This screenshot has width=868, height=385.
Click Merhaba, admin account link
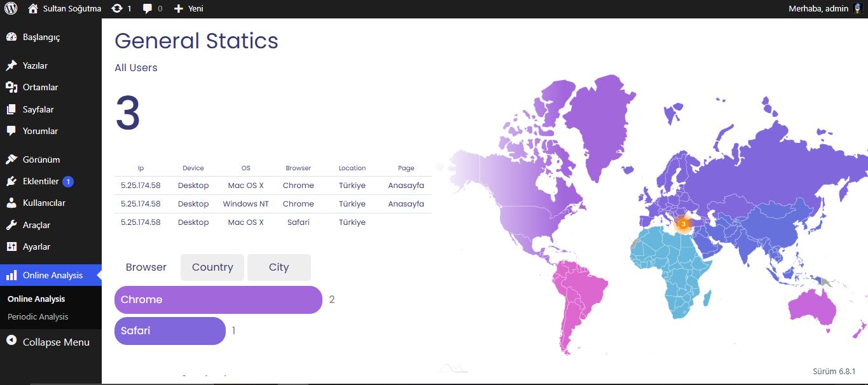pos(818,9)
